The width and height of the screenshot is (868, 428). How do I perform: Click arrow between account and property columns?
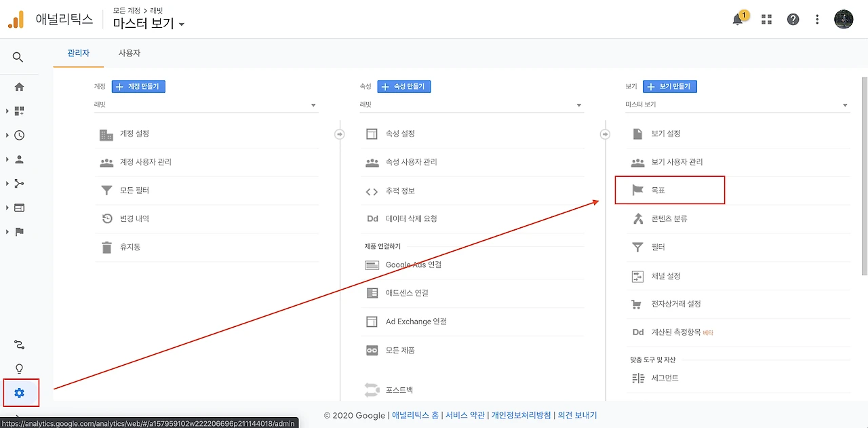[340, 134]
